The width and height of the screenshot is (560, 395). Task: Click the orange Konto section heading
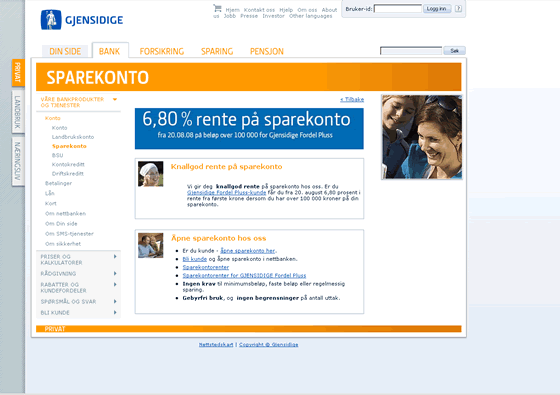52,118
